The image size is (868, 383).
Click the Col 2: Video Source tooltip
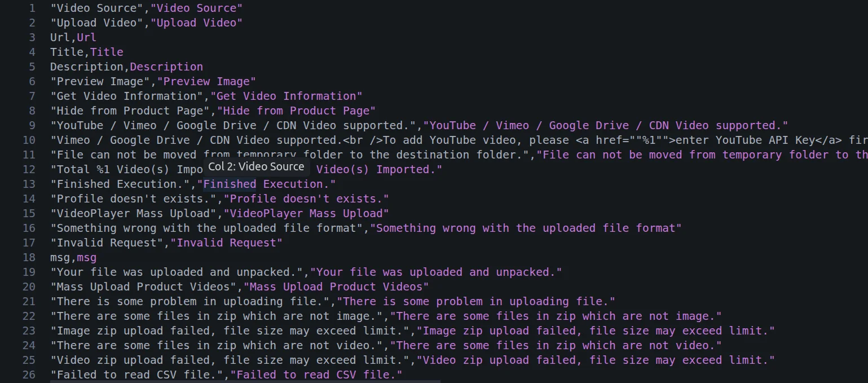click(x=256, y=167)
